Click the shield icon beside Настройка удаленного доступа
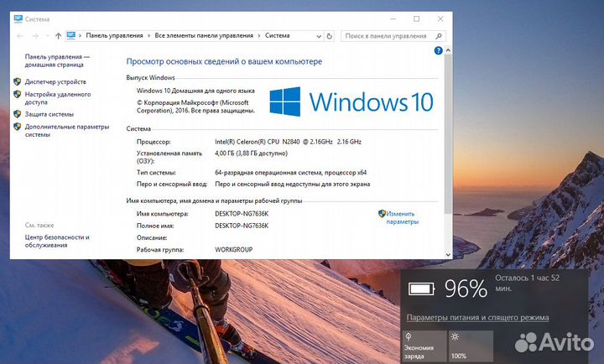The image size is (604, 364). pos(17,94)
